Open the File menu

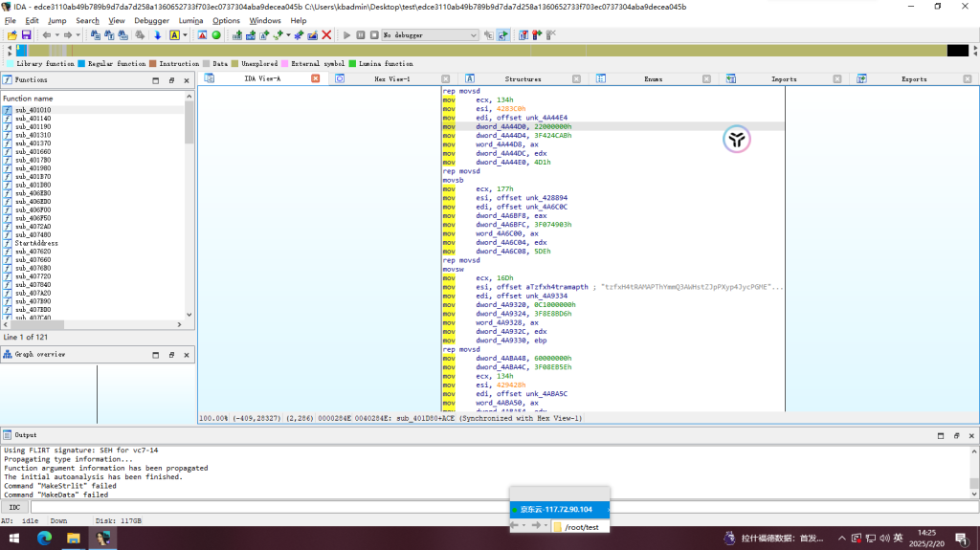tap(10, 21)
